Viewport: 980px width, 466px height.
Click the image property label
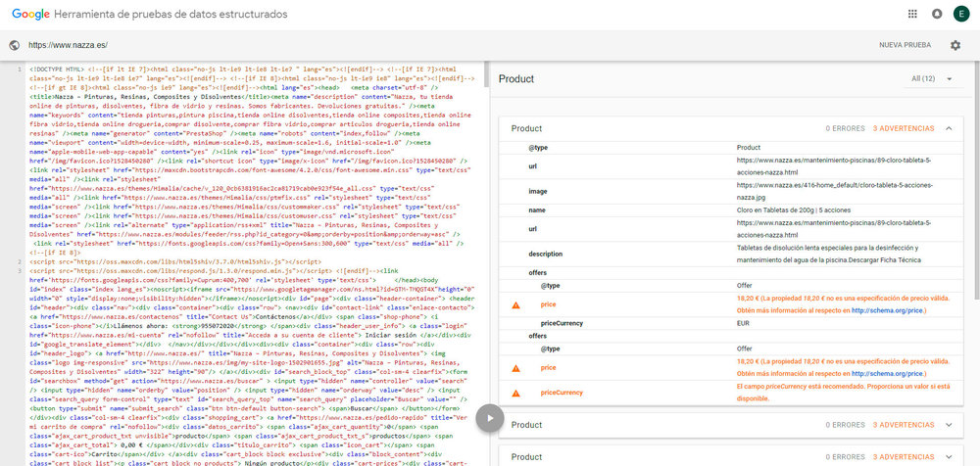(538, 191)
